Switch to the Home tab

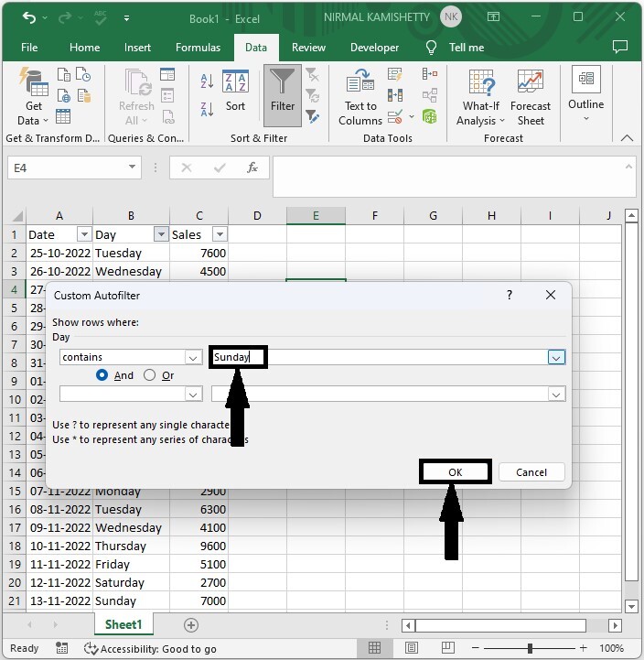84,48
